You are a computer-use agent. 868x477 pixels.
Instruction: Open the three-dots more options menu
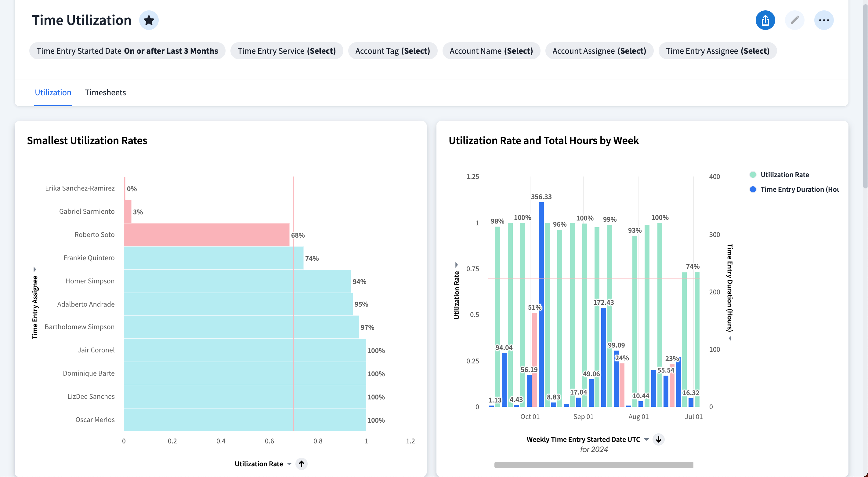pyautogui.click(x=823, y=20)
